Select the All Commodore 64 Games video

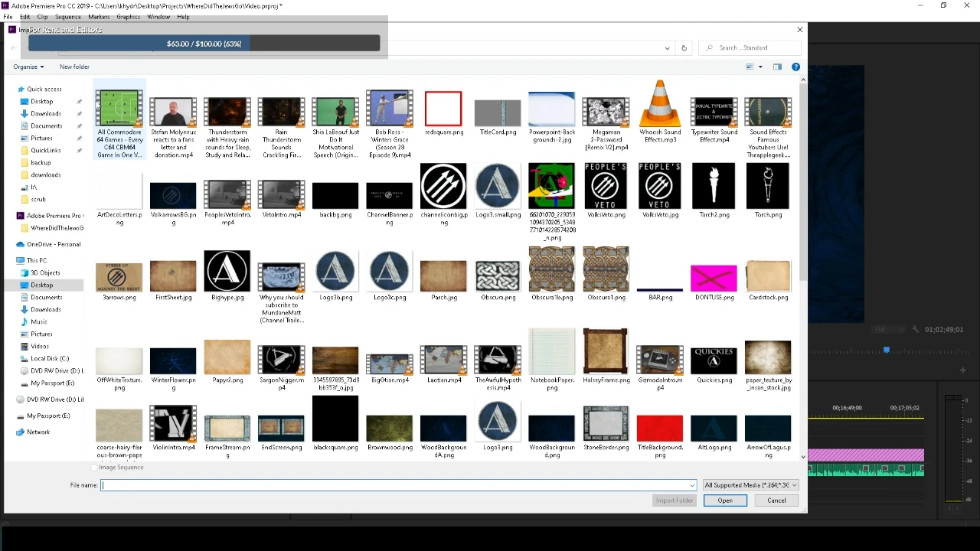tap(119, 120)
